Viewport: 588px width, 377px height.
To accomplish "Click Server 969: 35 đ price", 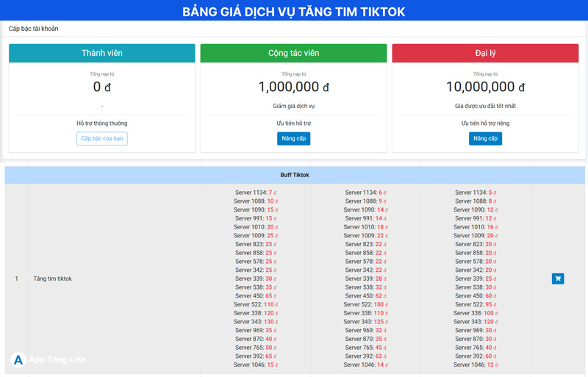I will 256,330.
